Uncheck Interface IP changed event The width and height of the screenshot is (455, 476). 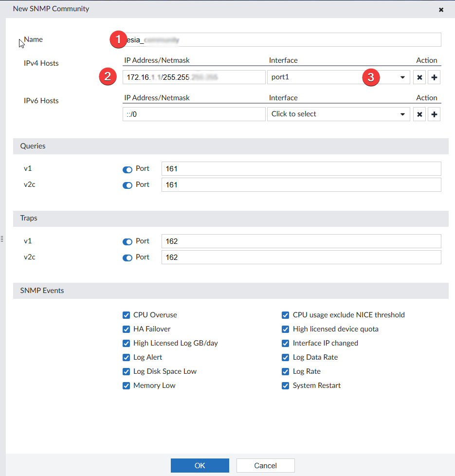[x=285, y=343]
